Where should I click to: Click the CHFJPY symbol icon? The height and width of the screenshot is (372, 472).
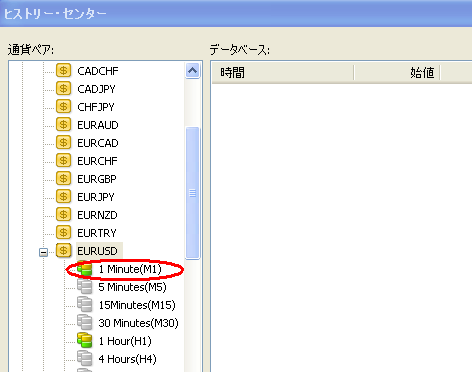tap(63, 107)
